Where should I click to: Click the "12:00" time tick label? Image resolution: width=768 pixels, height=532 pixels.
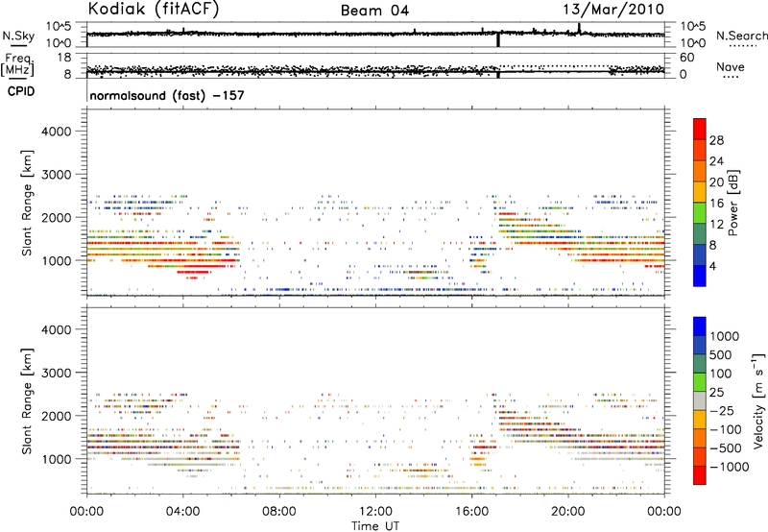[x=375, y=512]
